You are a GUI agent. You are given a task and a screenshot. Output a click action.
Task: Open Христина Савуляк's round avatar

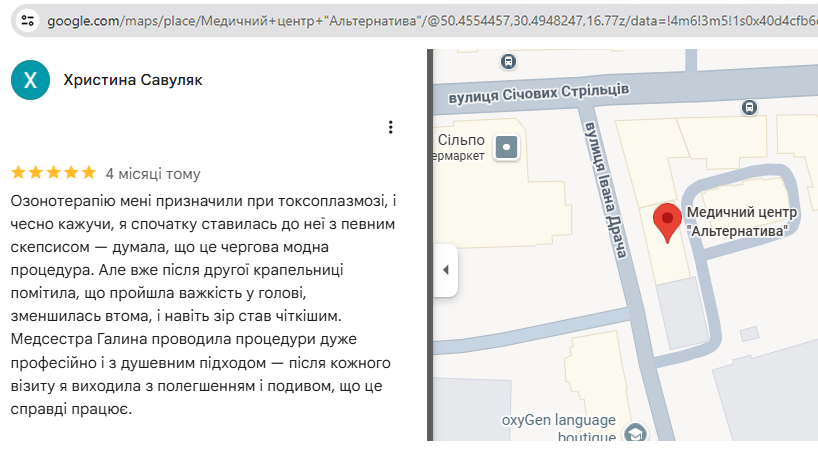(30, 80)
